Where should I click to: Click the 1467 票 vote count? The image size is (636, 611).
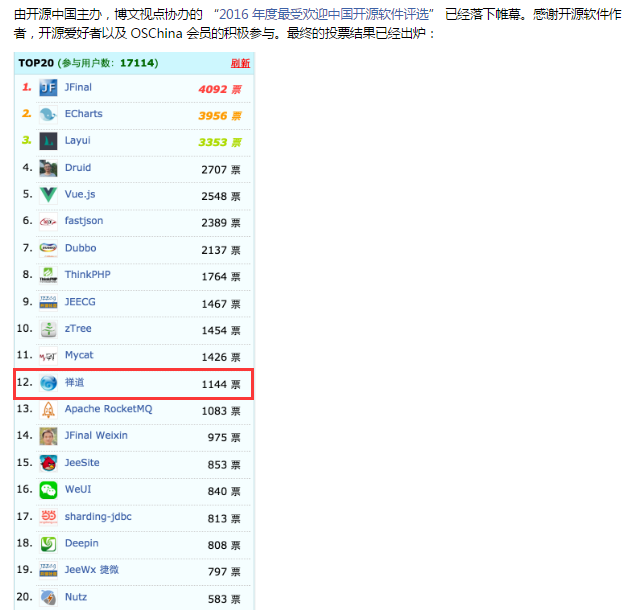(221, 304)
